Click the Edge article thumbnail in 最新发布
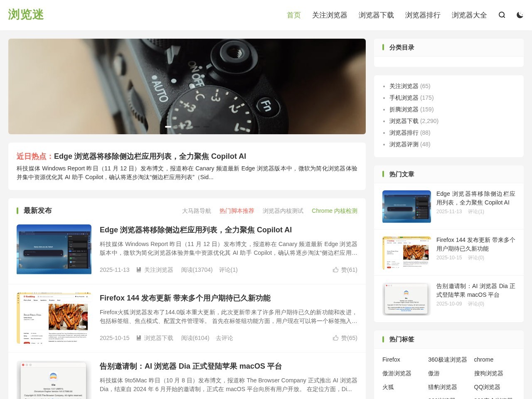The image size is (532, 399). (54, 249)
